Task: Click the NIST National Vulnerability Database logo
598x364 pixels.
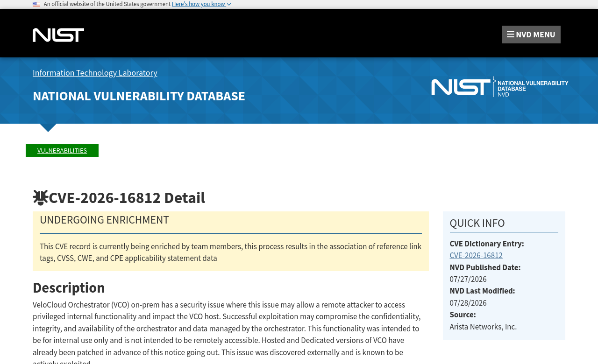Action: pyautogui.click(x=500, y=87)
